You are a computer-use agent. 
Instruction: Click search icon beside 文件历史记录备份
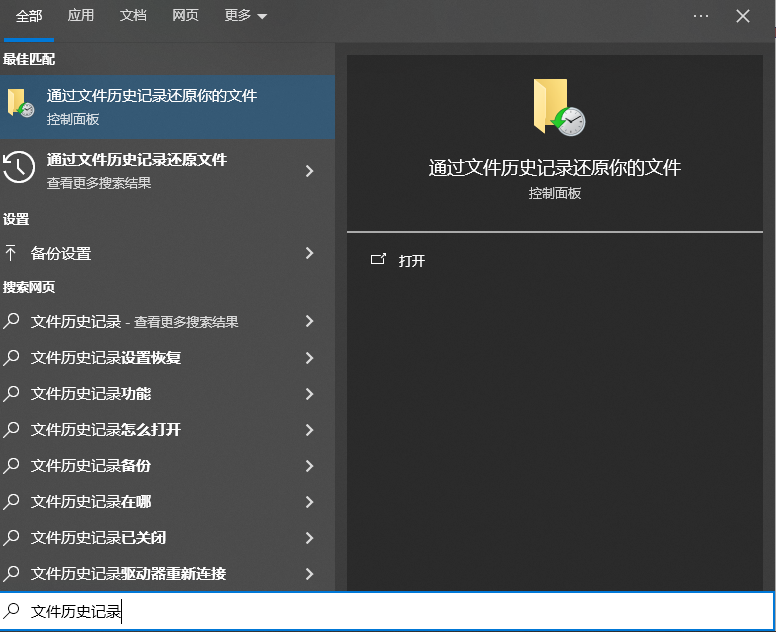pyautogui.click(x=11, y=465)
